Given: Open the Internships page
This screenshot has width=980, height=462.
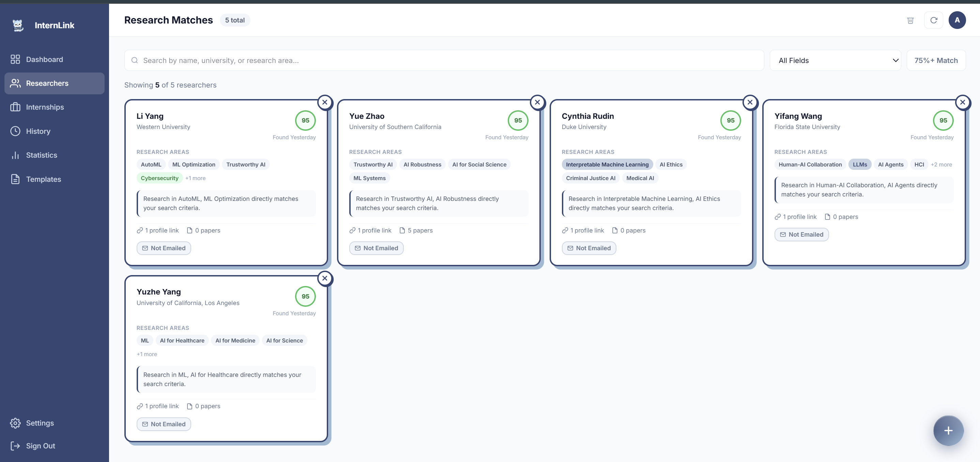Looking at the screenshot, I should pos(55,107).
